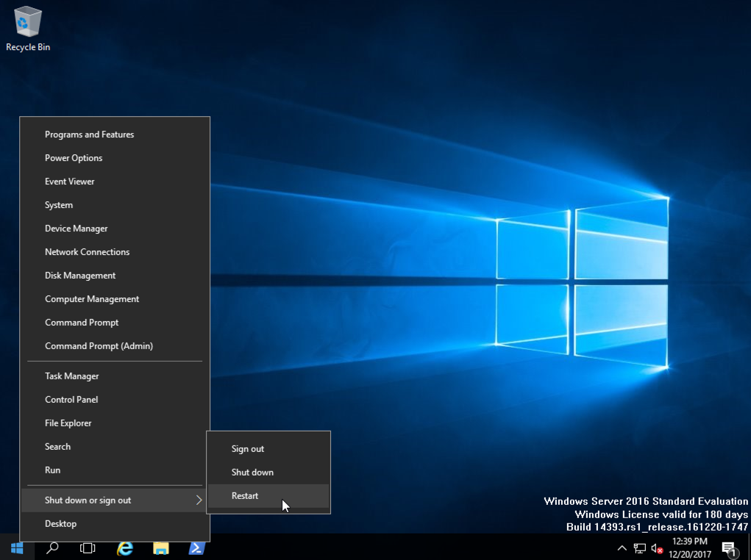Choose Sign out in the submenu
Screen dimensions: 751x560
248,449
